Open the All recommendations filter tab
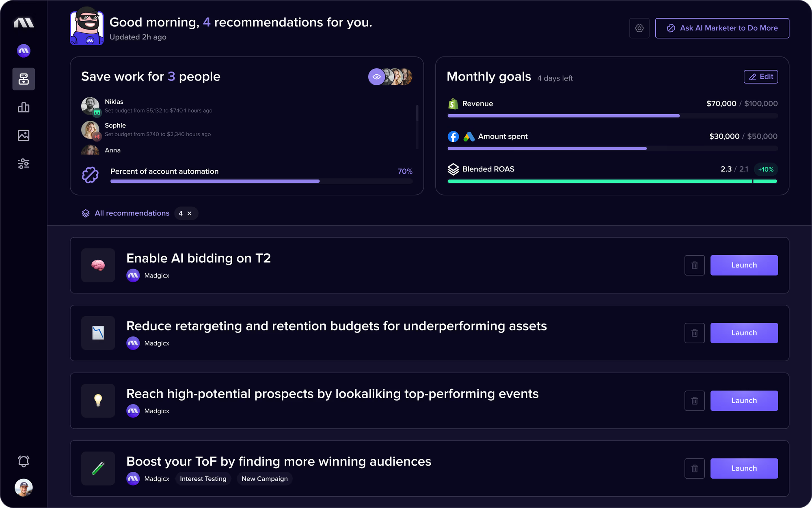The image size is (812, 508). (132, 213)
